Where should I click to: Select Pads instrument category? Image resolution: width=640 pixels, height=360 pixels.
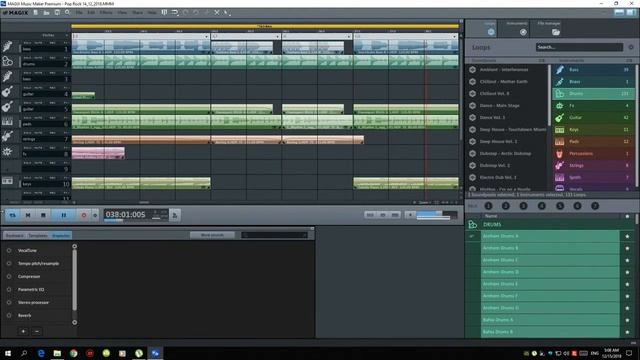(593, 142)
